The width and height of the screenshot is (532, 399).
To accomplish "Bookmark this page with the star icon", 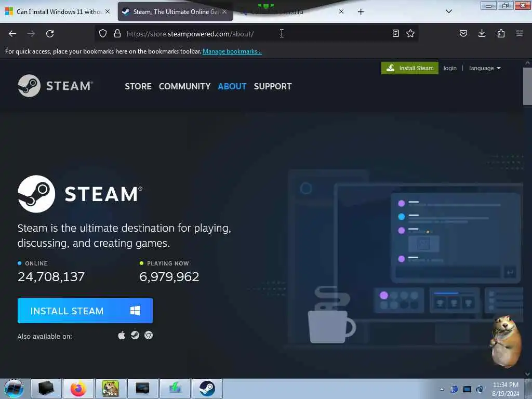I will [410, 33].
